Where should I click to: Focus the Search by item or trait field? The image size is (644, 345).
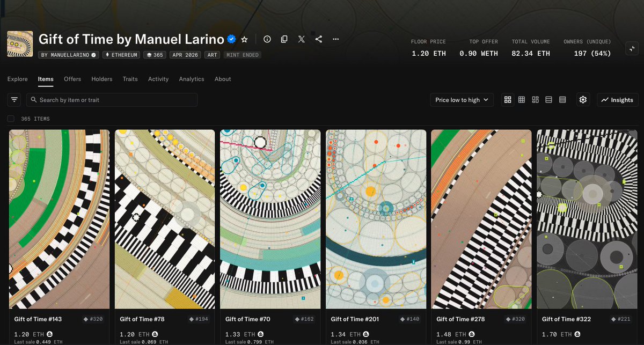(112, 100)
